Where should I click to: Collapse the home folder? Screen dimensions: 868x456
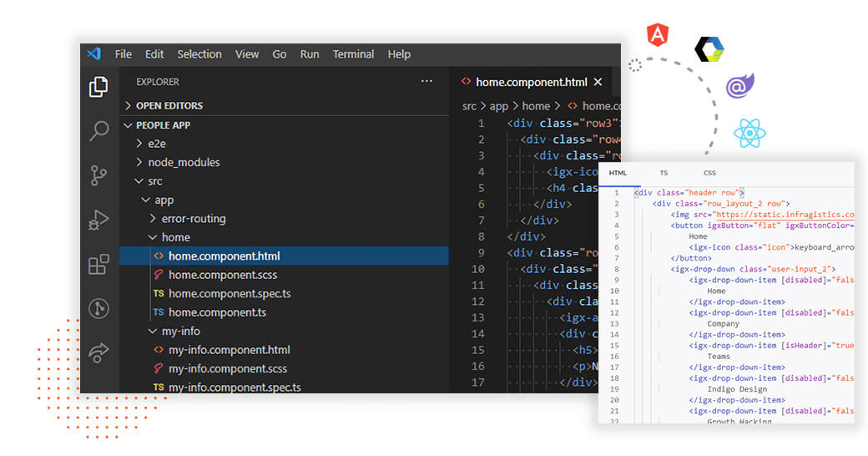tap(152, 237)
